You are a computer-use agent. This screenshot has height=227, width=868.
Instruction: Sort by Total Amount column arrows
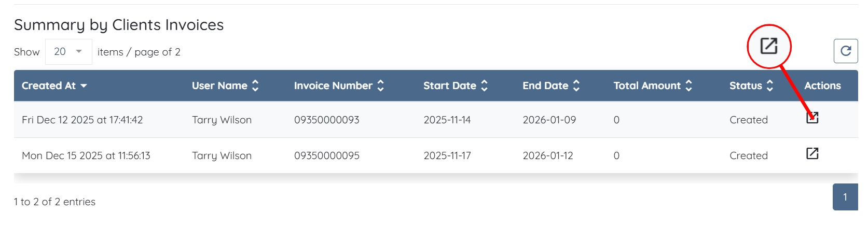point(688,86)
